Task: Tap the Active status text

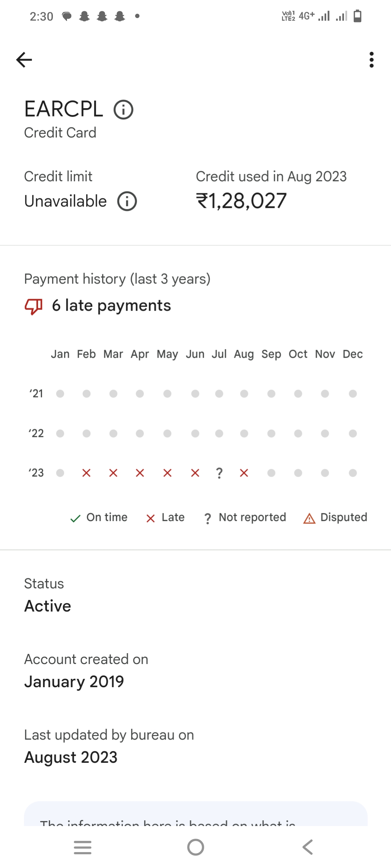Action: click(x=48, y=606)
